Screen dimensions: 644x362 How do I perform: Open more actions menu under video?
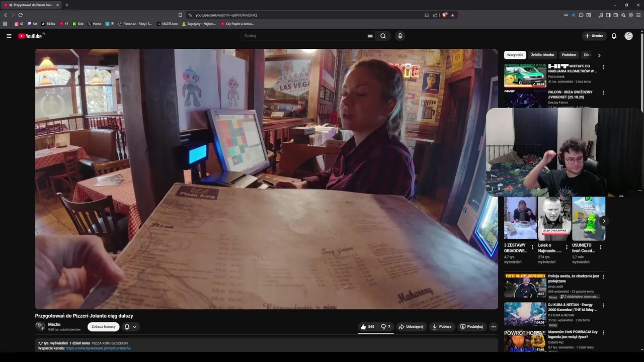tap(493, 327)
